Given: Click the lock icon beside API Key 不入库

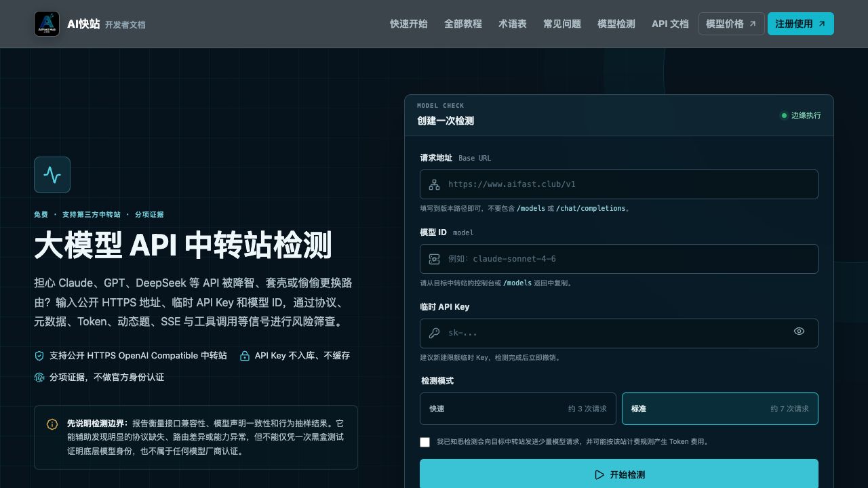Looking at the screenshot, I should click(244, 356).
